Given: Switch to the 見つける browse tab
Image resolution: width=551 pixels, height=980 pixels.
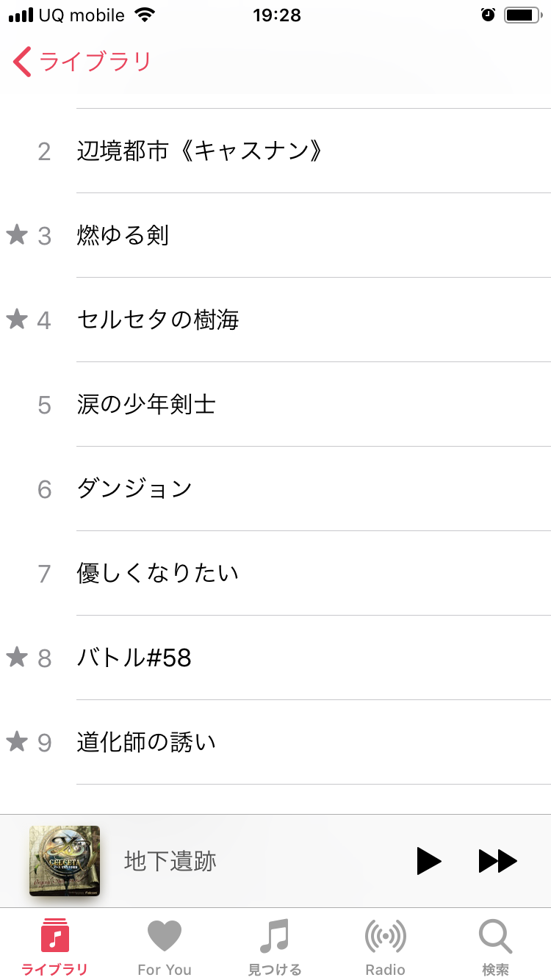Looking at the screenshot, I should pos(275,948).
